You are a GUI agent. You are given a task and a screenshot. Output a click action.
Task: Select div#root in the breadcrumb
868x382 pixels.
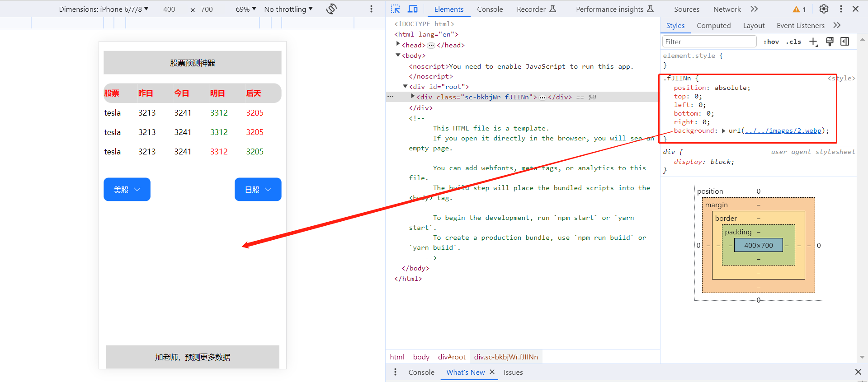point(452,357)
